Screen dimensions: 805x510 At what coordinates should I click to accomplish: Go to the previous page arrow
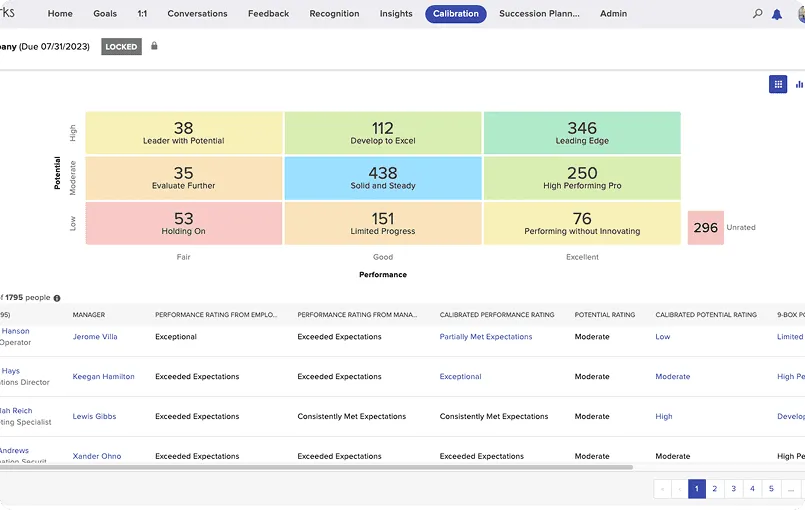680,489
